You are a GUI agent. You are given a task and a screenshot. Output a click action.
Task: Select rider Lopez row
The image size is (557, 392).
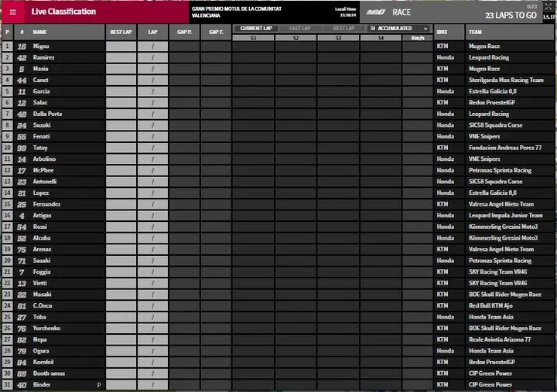pos(278,193)
